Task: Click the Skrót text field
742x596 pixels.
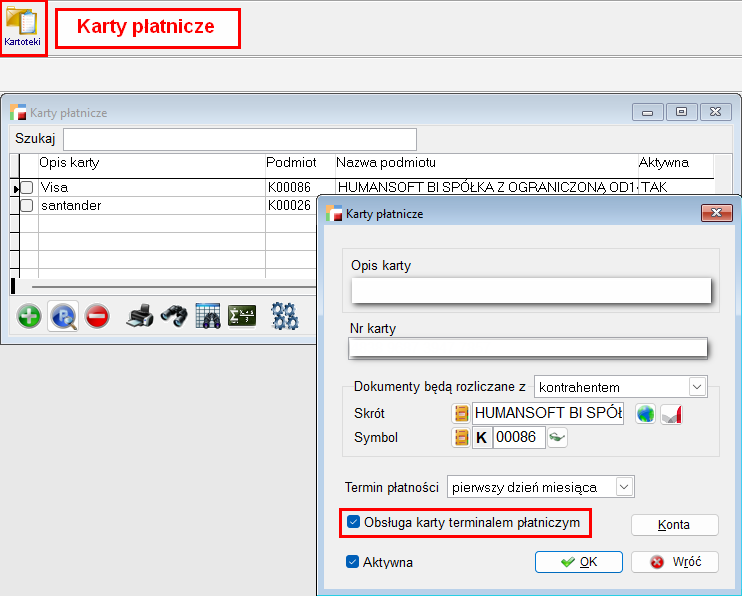Action: pos(548,413)
